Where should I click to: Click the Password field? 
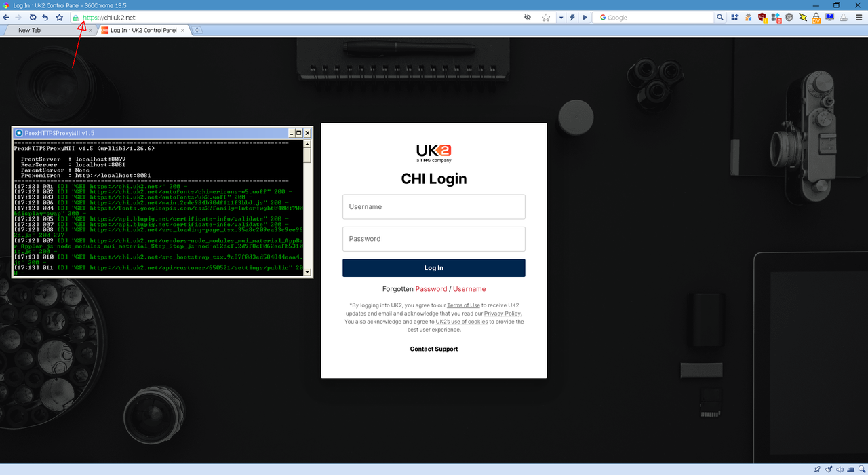[434, 239]
